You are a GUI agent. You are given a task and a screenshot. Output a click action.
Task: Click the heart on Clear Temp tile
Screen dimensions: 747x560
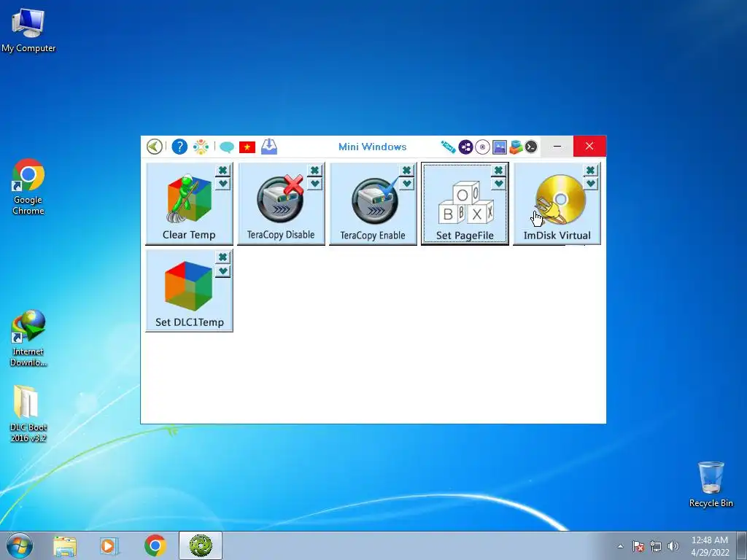[x=222, y=183]
